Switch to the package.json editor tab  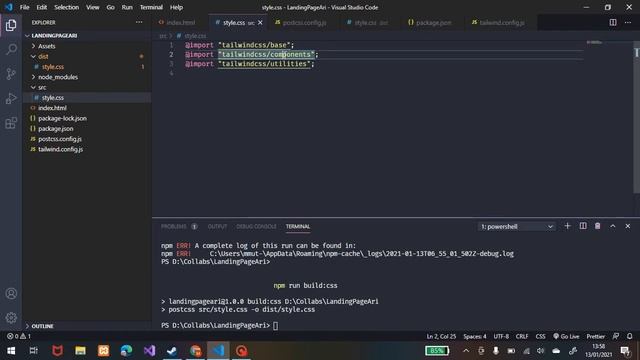[x=433, y=23]
